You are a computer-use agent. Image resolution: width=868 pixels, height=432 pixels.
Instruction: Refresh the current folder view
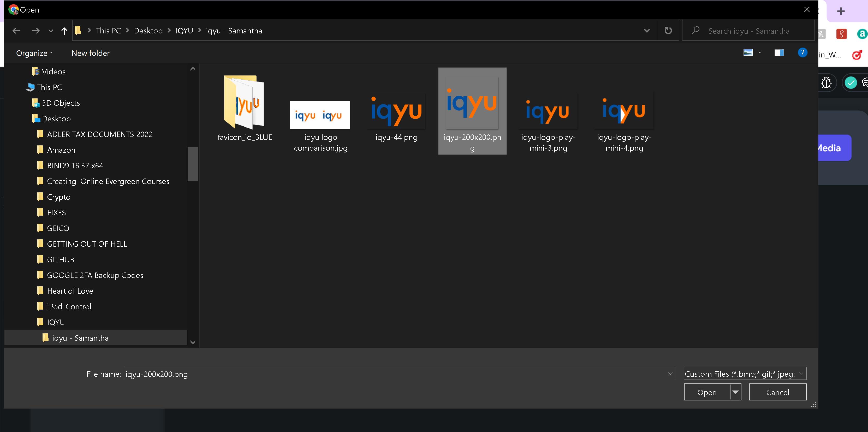pos(668,30)
